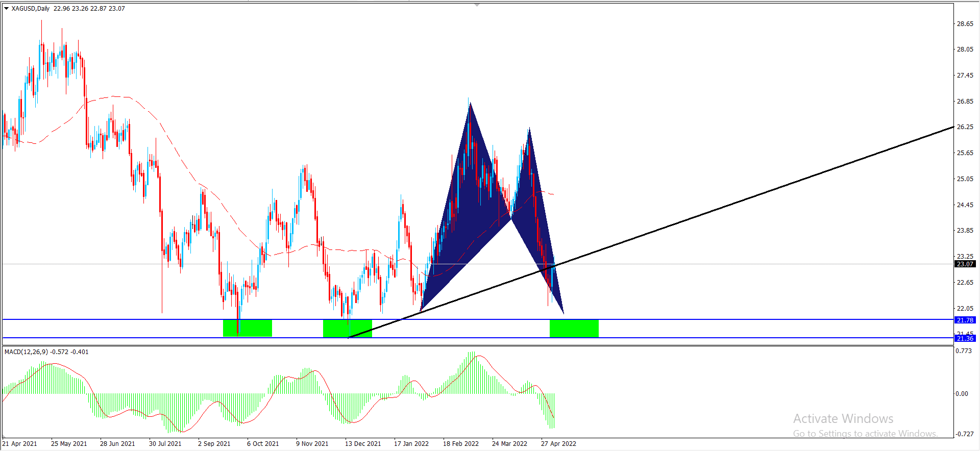Screen dimensions: 980x451
Task: Click the 2 Sep 2021 date label
Action: pos(214,443)
